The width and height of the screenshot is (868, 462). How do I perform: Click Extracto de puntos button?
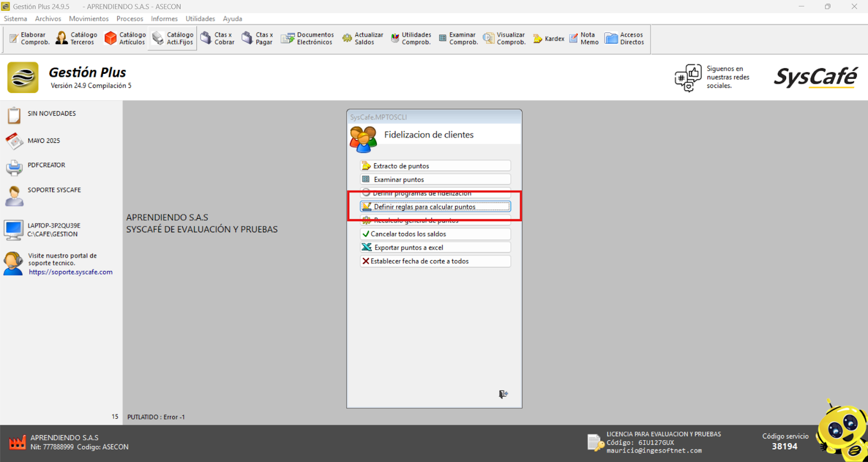[x=435, y=166]
